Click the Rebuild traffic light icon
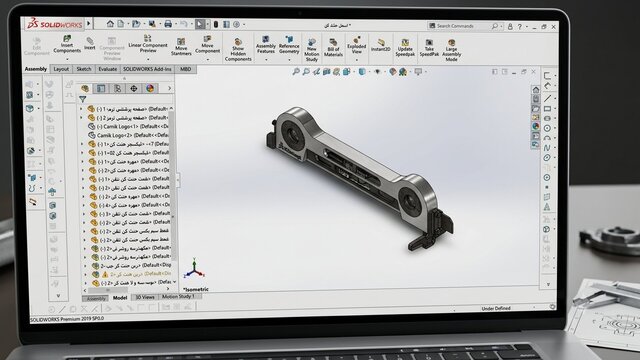The width and height of the screenshot is (640, 360). coord(216,24)
